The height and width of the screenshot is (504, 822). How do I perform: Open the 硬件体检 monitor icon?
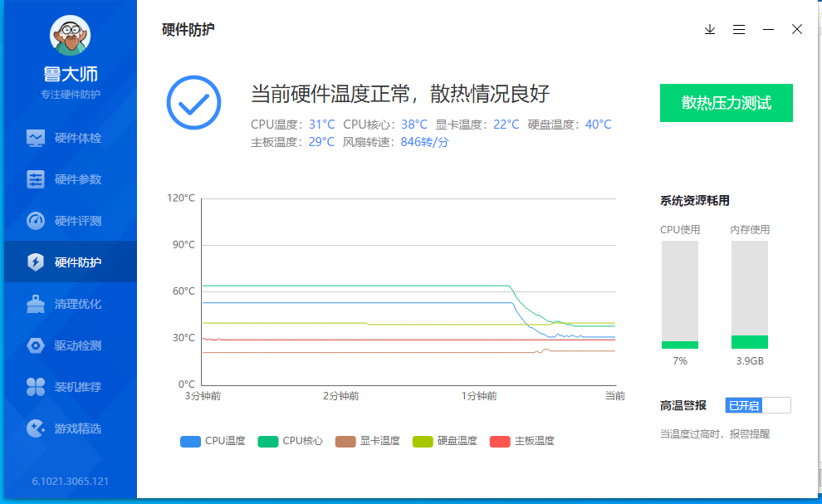(x=36, y=138)
